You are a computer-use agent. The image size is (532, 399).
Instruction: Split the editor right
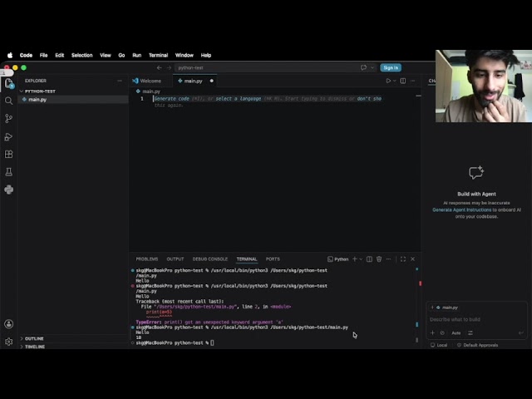click(402, 81)
